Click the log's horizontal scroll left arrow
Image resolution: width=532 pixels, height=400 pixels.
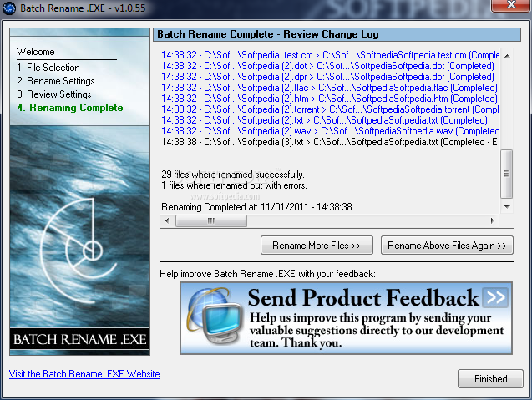click(x=167, y=220)
